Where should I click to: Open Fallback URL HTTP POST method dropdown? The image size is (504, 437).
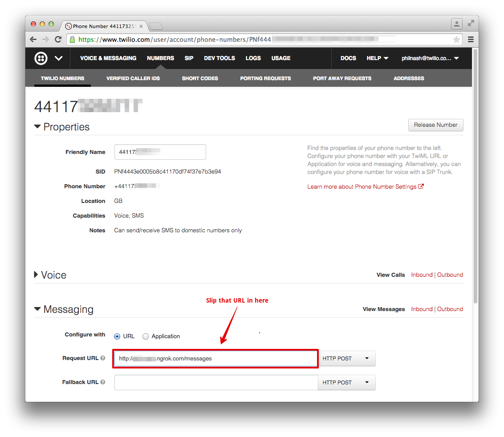click(x=346, y=383)
